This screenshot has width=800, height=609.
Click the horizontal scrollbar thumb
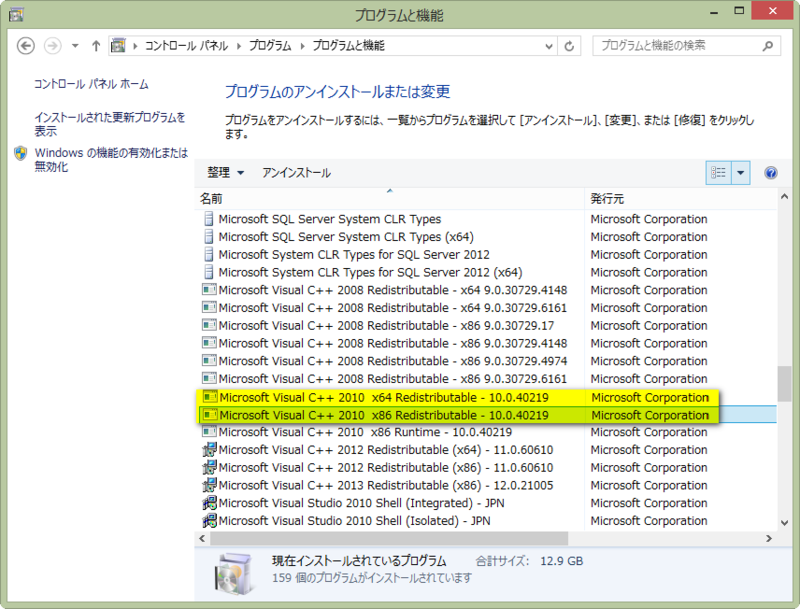click(x=389, y=539)
